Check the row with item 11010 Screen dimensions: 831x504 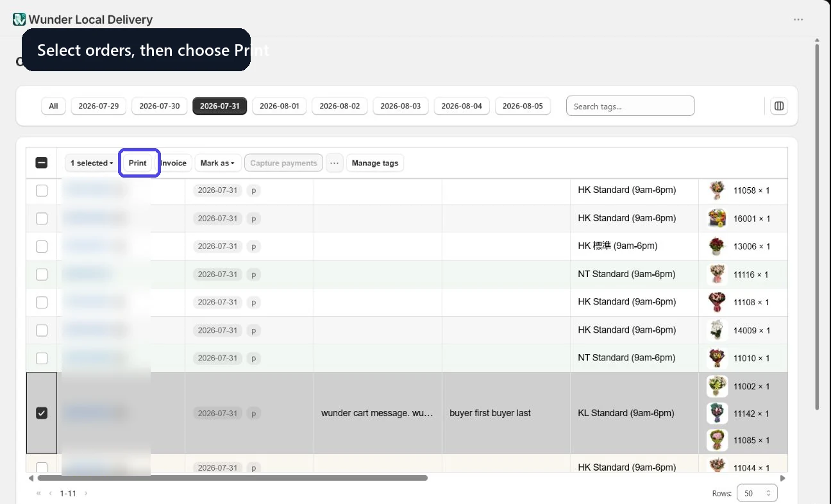pos(42,358)
